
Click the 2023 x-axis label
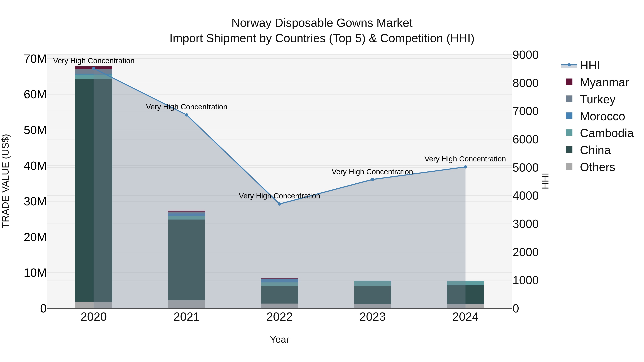[372, 317]
